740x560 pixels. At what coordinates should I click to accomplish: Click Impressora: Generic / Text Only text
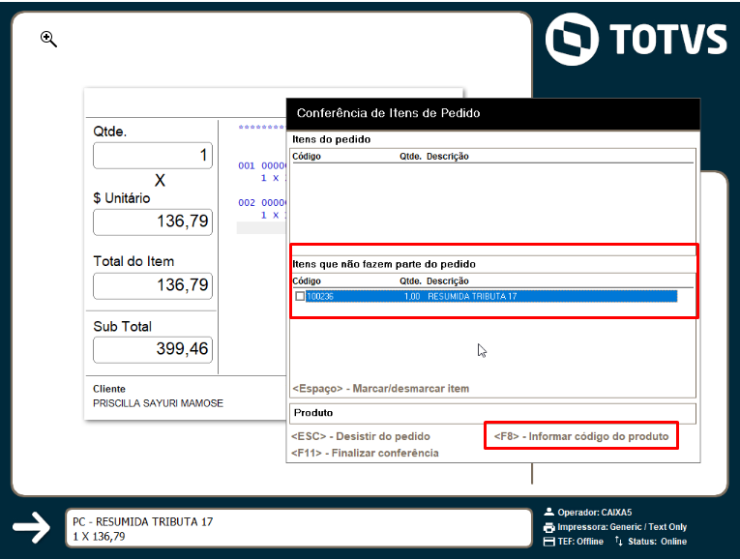(622, 527)
